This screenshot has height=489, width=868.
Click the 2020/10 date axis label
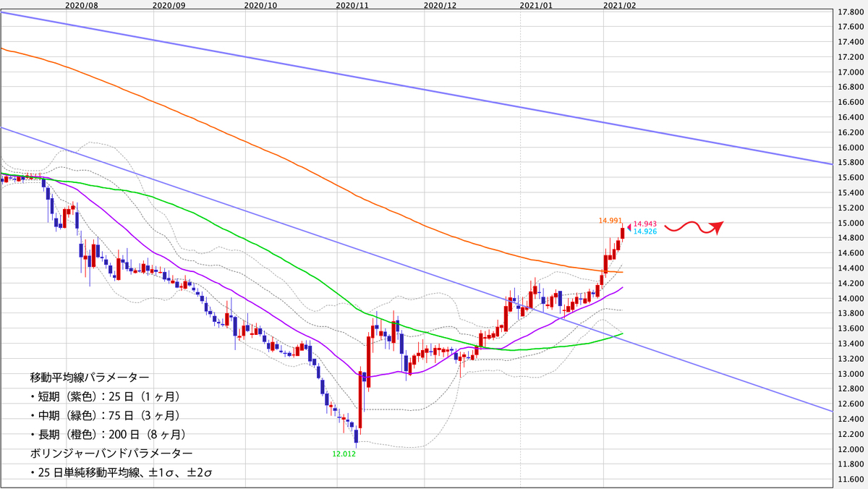click(261, 4)
